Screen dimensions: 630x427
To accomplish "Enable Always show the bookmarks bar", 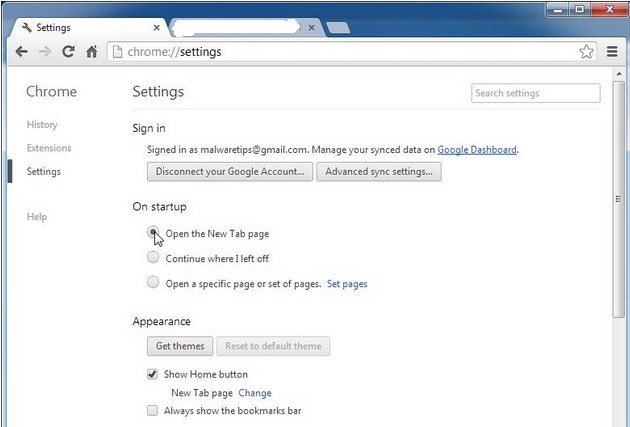I will pyautogui.click(x=152, y=411).
